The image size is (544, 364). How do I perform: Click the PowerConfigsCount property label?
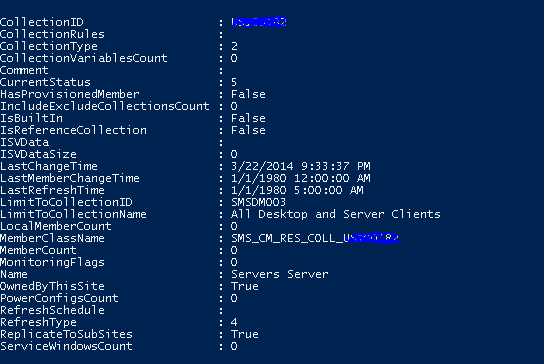click(59, 298)
